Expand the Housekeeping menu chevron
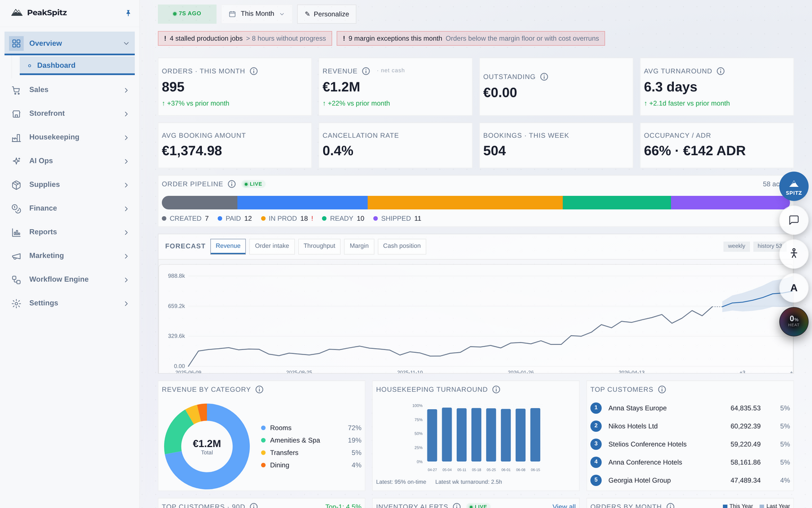This screenshot has width=812, height=508. click(x=126, y=138)
